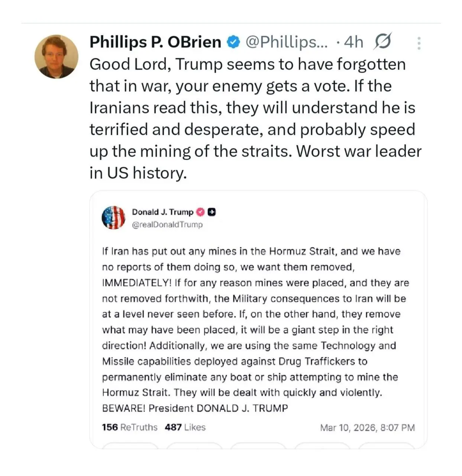Screen dimensions: 462x476
Task: Open the quoted Hormuz Strait post body
Action: [x=255, y=329]
